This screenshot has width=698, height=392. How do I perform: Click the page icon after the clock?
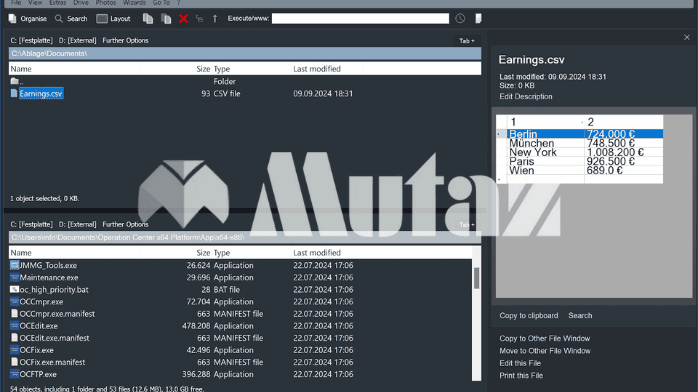tap(479, 19)
